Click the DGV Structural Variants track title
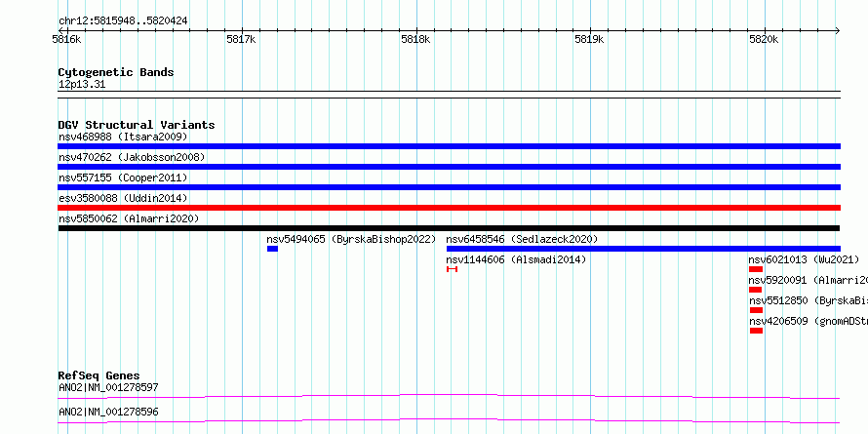 click(x=137, y=125)
